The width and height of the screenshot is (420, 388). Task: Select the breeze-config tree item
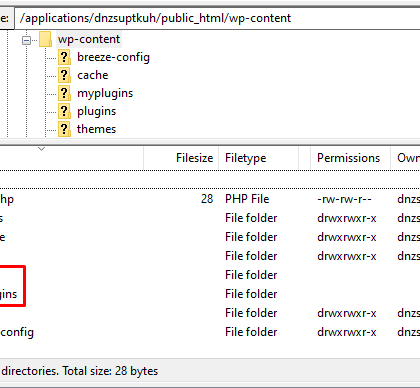tap(113, 57)
